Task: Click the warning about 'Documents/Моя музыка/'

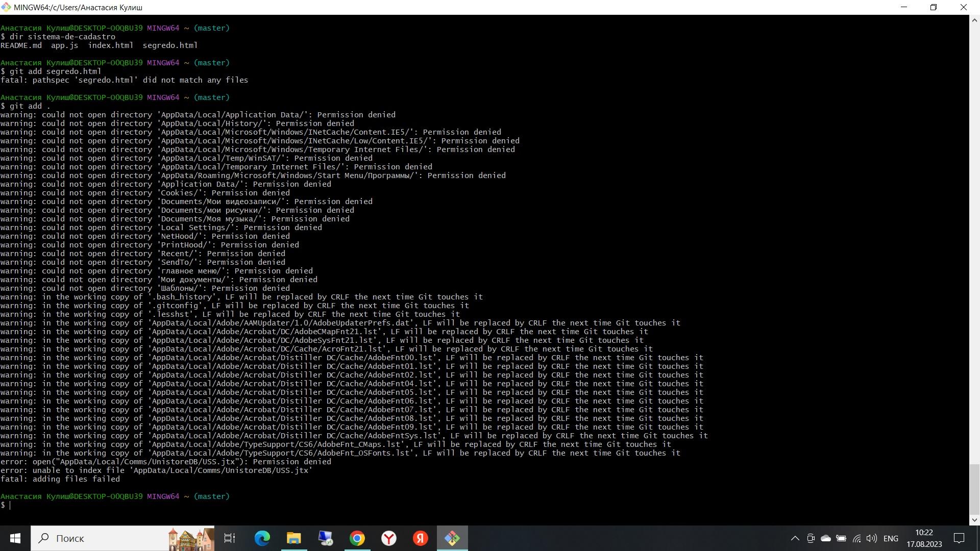Action: (175, 219)
